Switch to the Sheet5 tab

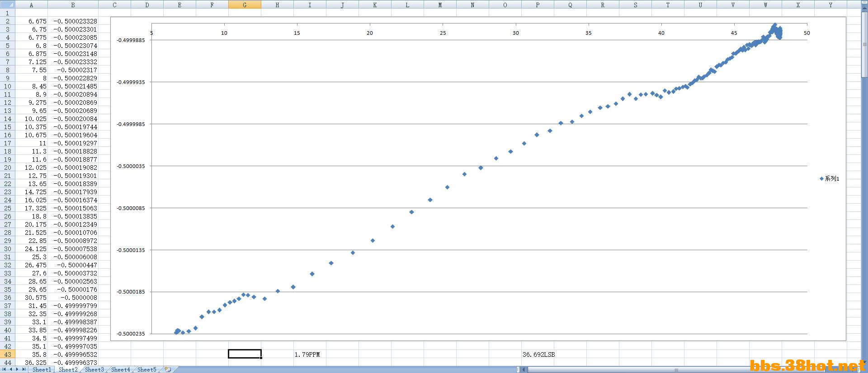tap(147, 369)
